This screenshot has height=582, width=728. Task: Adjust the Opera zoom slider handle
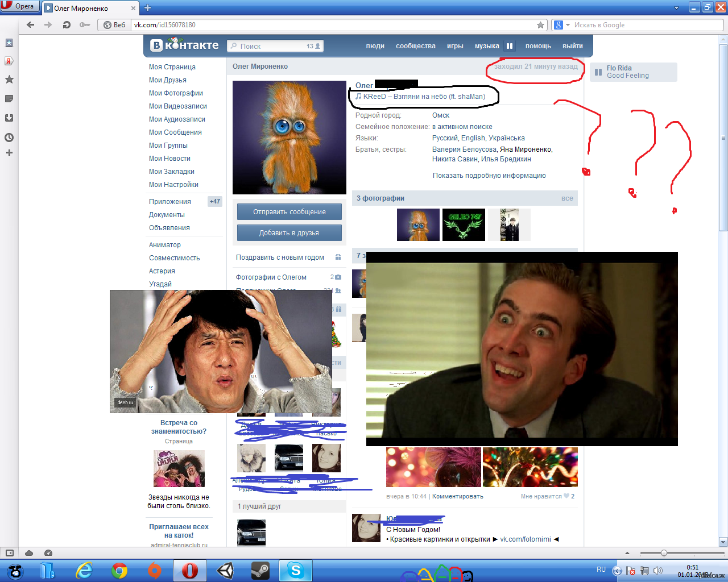point(664,553)
